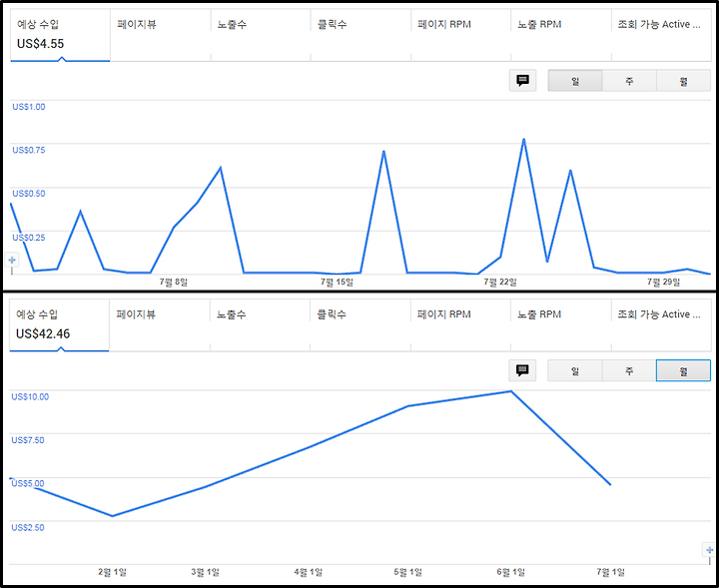Click the 7월 1일 axis label
The image size is (719, 588).
click(610, 572)
